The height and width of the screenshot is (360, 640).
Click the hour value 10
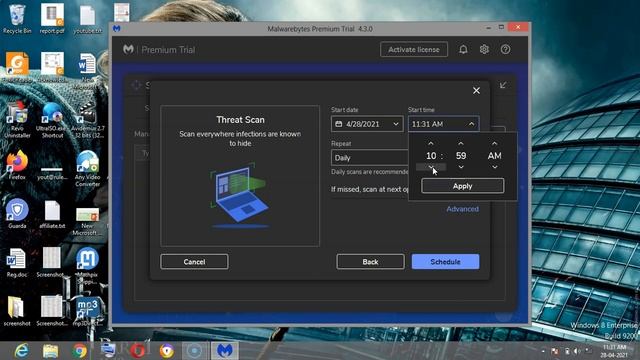click(x=431, y=156)
